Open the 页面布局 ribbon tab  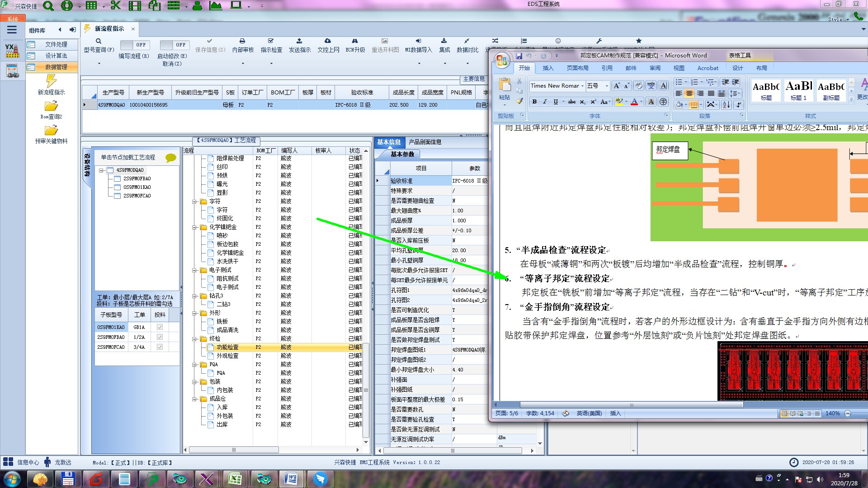[577, 68]
